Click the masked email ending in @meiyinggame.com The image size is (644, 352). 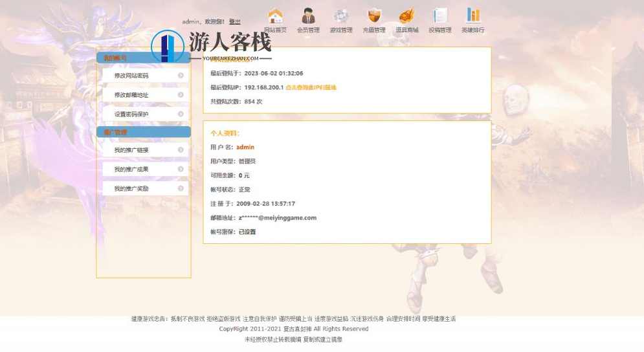[x=278, y=218]
